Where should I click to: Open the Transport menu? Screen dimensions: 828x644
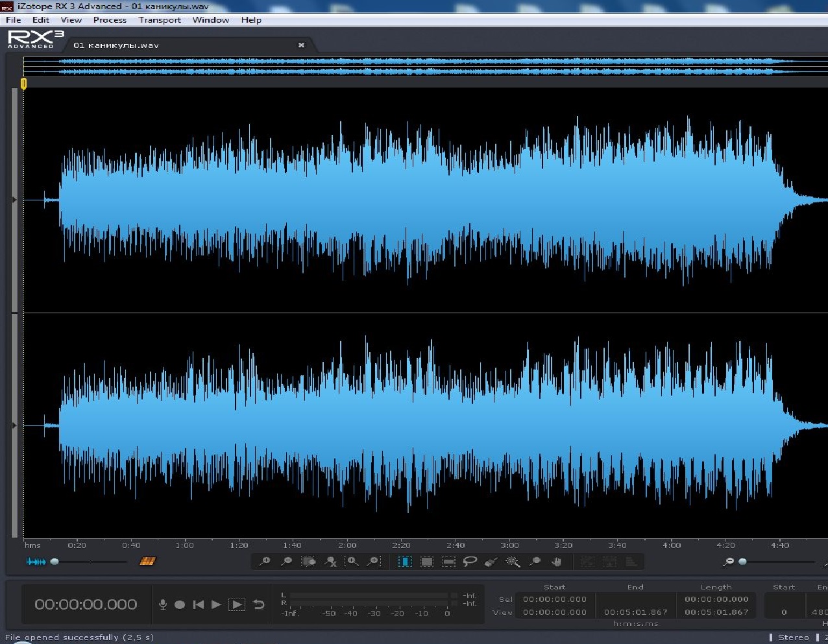160,20
